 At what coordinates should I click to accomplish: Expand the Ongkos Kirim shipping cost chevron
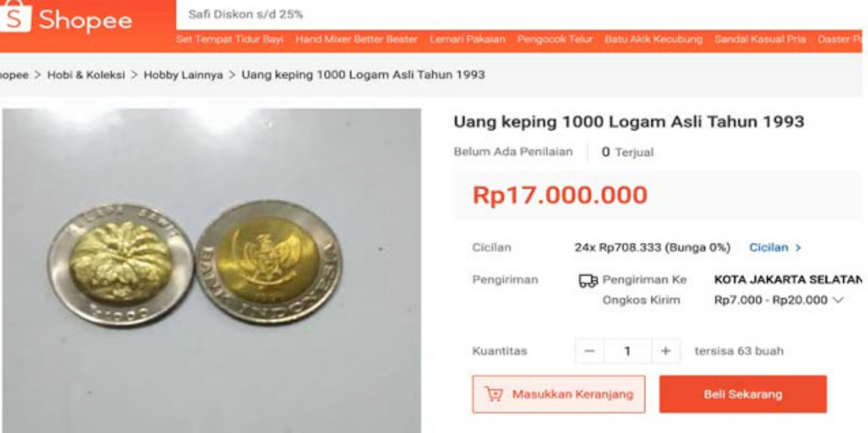tap(837, 300)
